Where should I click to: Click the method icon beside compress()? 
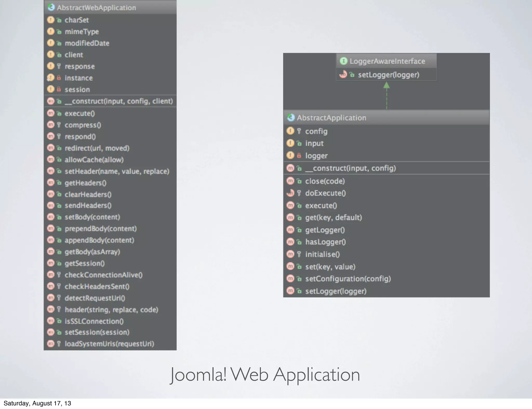tap(51, 125)
